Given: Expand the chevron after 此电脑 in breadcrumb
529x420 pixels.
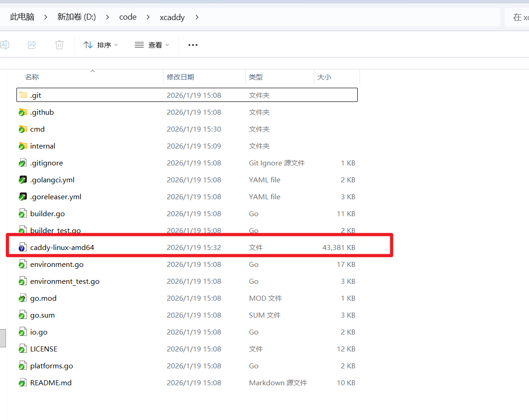Looking at the screenshot, I should click(46, 17).
